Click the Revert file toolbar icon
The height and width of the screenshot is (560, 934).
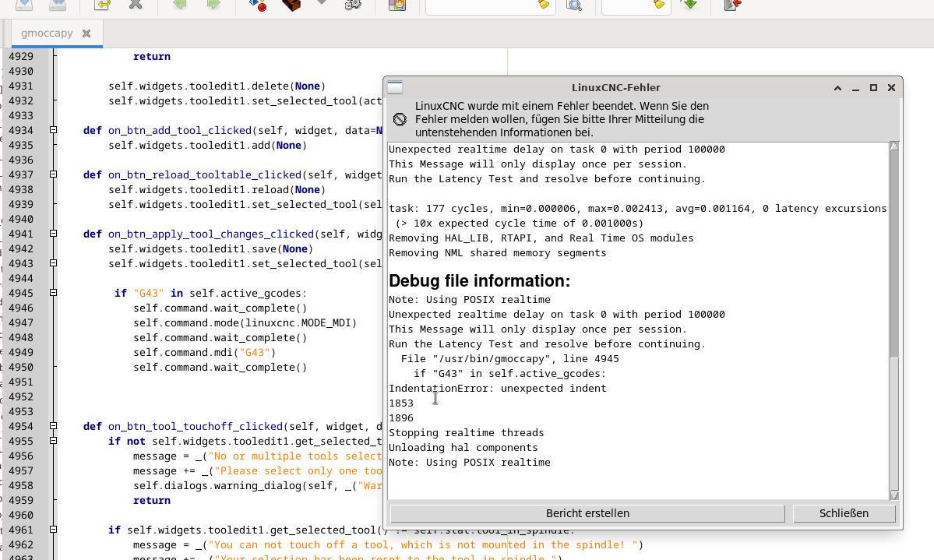click(x=102, y=5)
